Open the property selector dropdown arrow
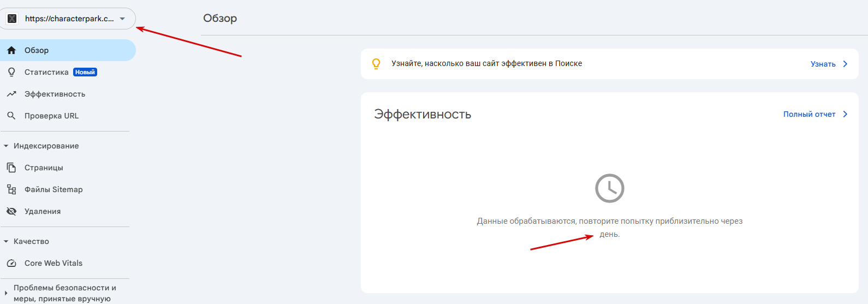The image size is (868, 304). point(122,19)
